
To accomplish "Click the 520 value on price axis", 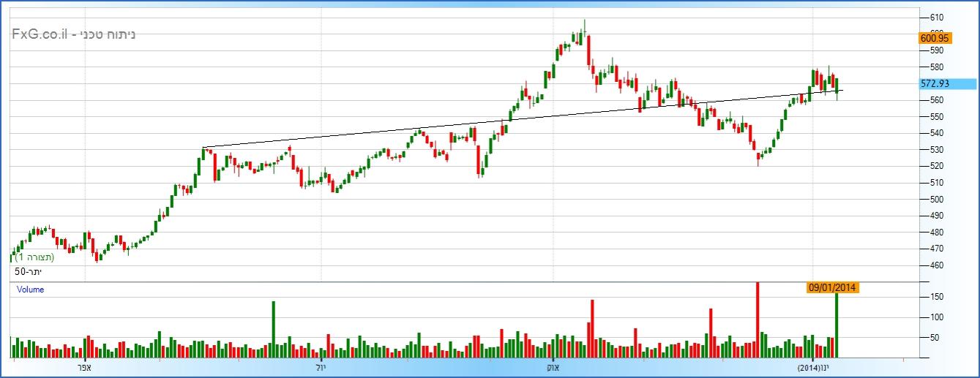I will pyautogui.click(x=935, y=167).
